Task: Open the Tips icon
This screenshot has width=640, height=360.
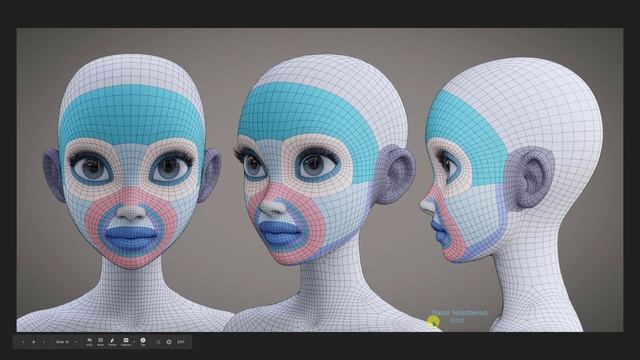Action: [143, 342]
